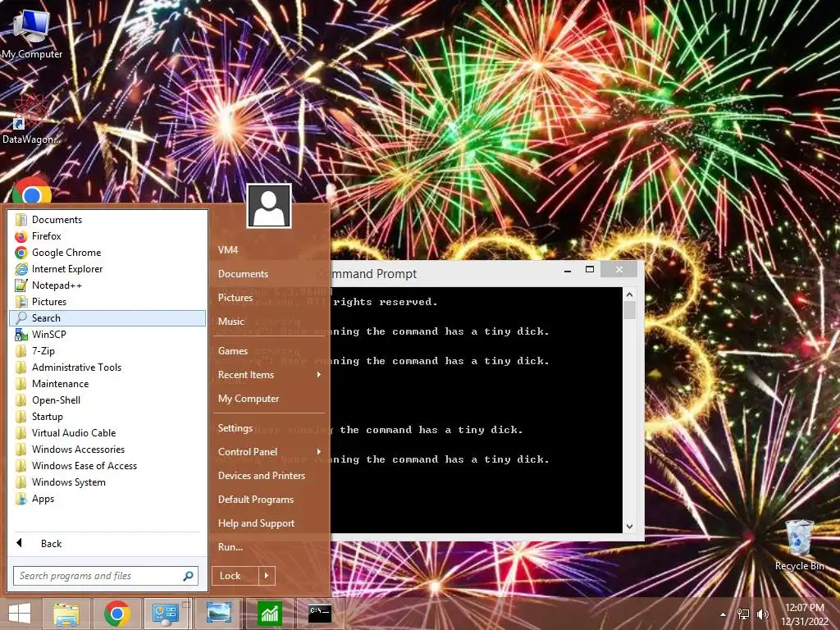Viewport: 840px width, 630px height.
Task: Expand the Windows Ease of Access folder
Action: point(107,466)
